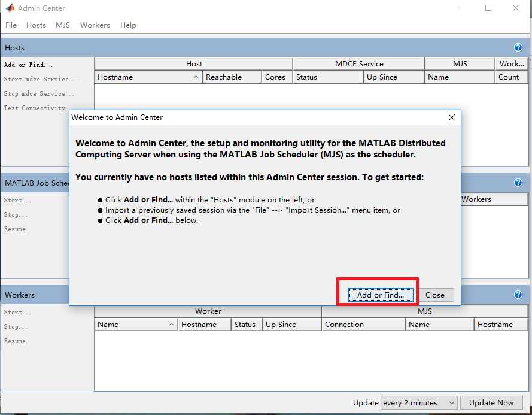Click Resume in Workers sidebar

(x=14, y=341)
